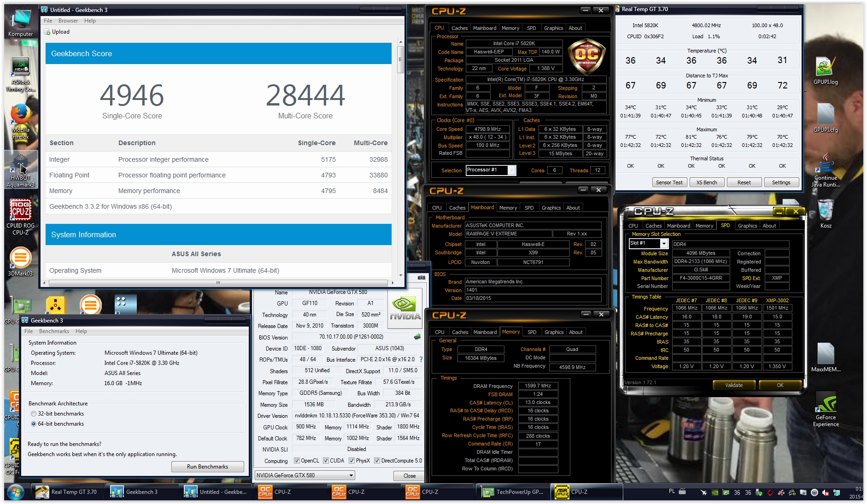Open Memory tab in CPU-Z SPD window
This screenshot has height=504, width=867.
pos(704,226)
